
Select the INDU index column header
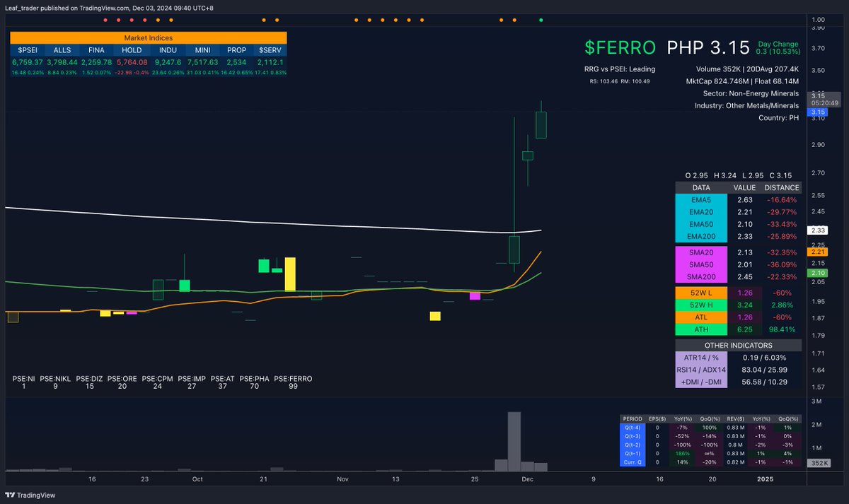coord(168,50)
